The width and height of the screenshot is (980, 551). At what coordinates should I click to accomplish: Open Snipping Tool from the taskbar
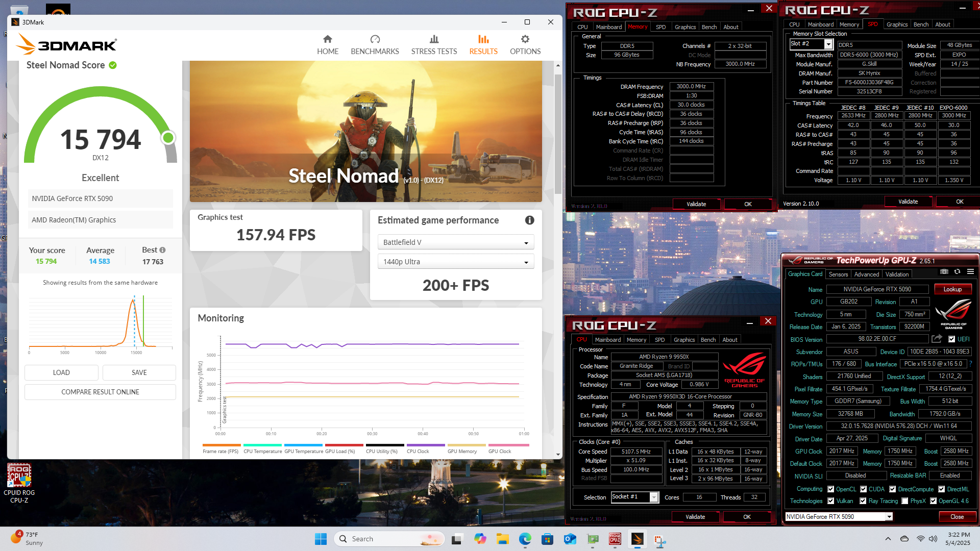point(660,540)
